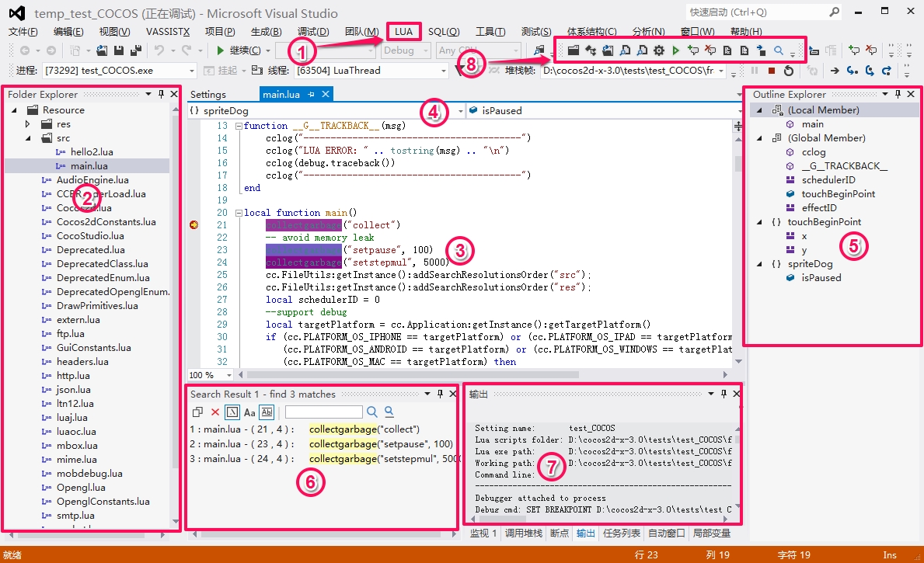Open the 100 % zoom dropdown
924x563 pixels.
coord(228,375)
